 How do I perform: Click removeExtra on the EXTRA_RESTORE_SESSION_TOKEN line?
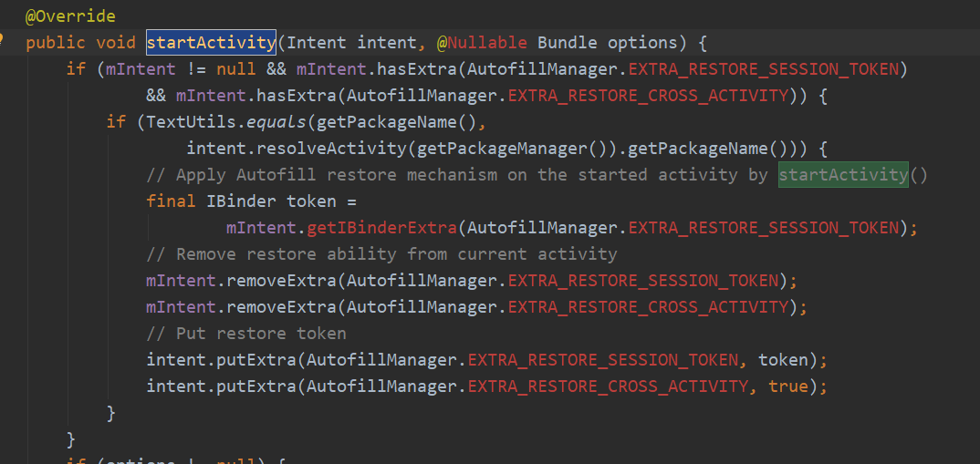pos(281,281)
